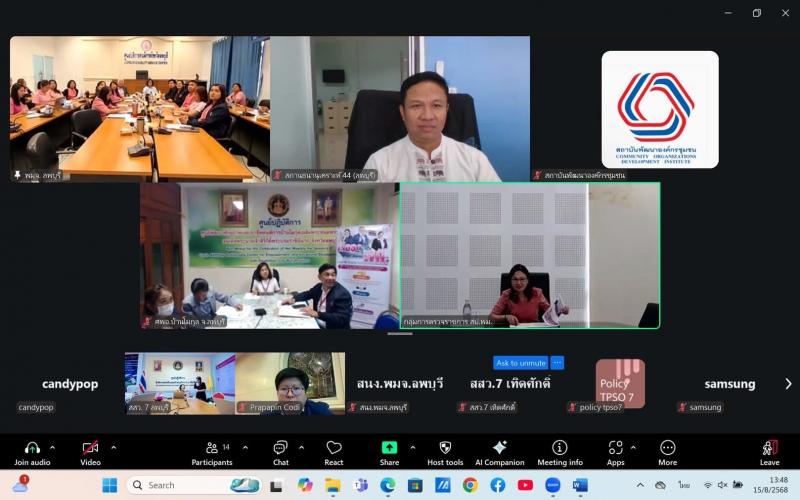800x500 pixels.
Task: Expand the audio options arrow
Action: [53, 447]
